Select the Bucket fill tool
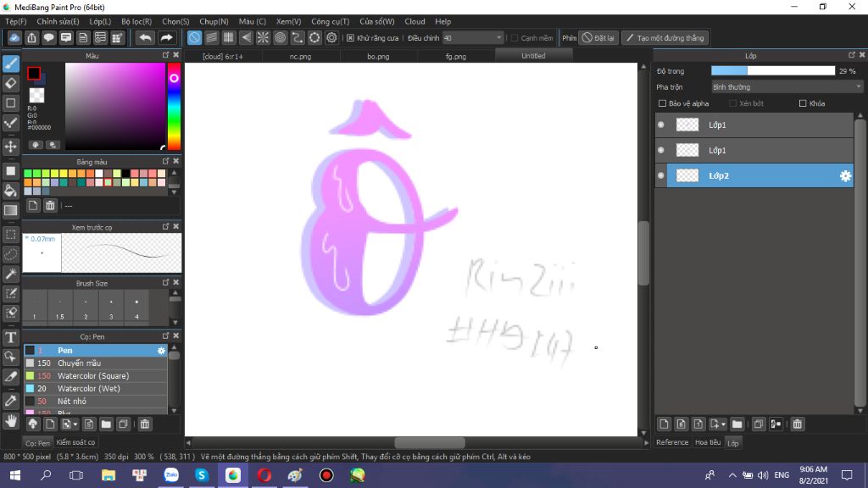This screenshot has width=868, height=488. (10, 191)
